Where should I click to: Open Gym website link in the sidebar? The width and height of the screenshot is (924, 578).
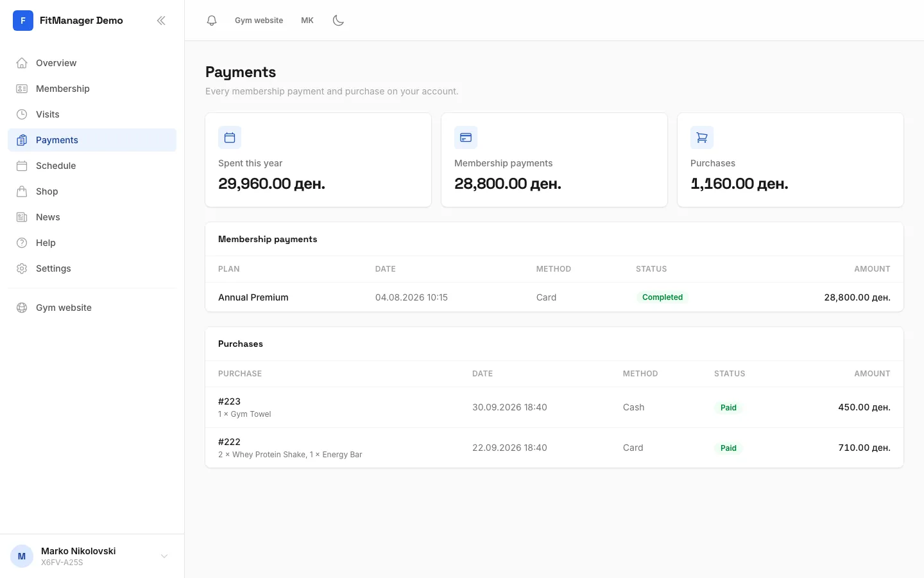tap(92, 308)
